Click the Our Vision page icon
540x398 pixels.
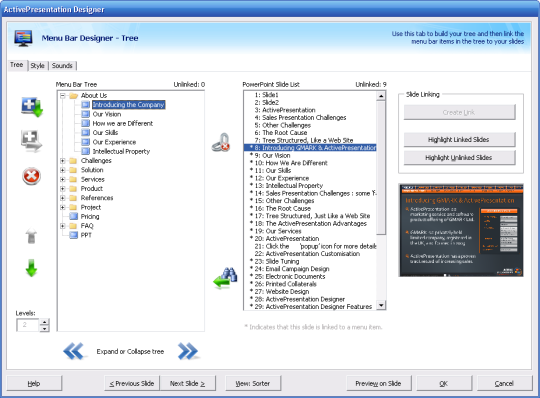click(86, 114)
